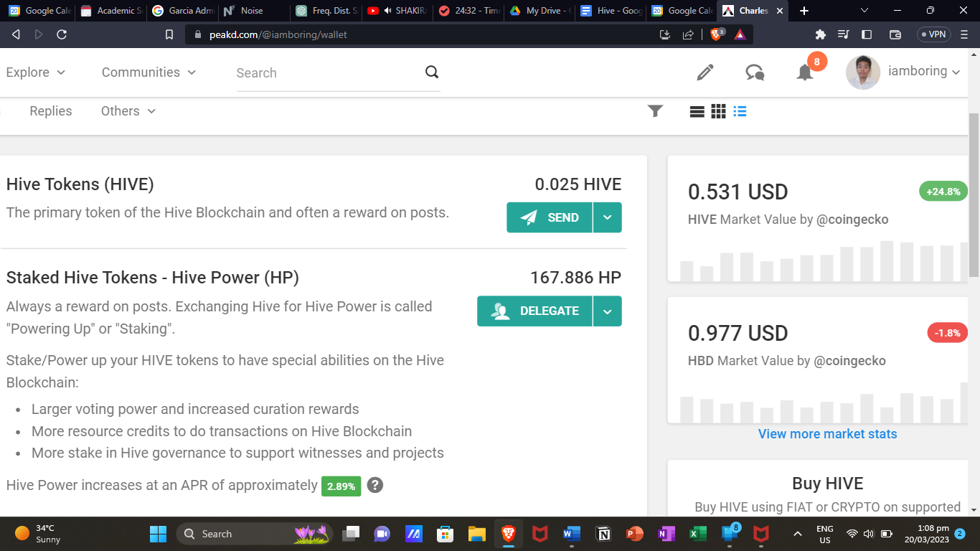The height and width of the screenshot is (551, 980).
Task: Open File Explorer from the taskbar
Action: point(477,534)
